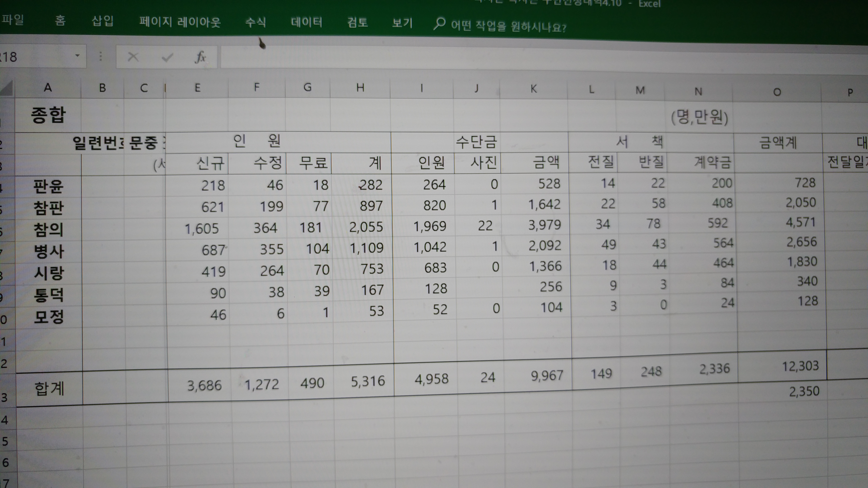Expand the Name Box dropdown arrow
868x488 pixels.
[77, 56]
